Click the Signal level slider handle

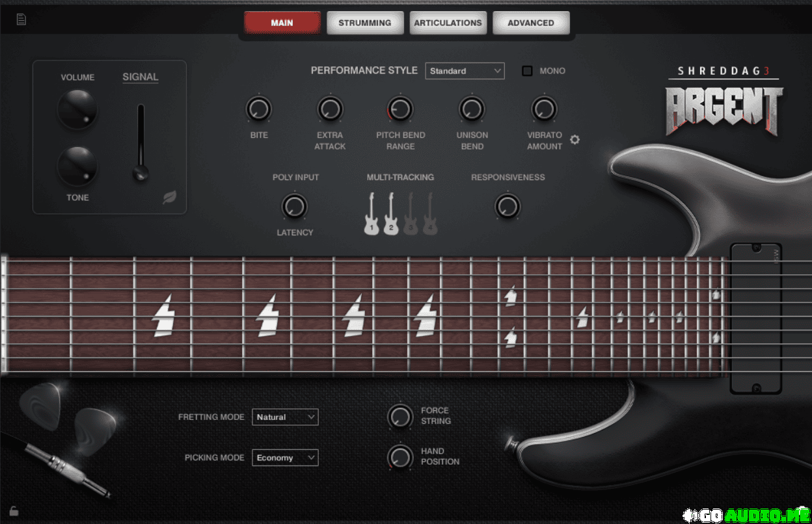click(141, 173)
